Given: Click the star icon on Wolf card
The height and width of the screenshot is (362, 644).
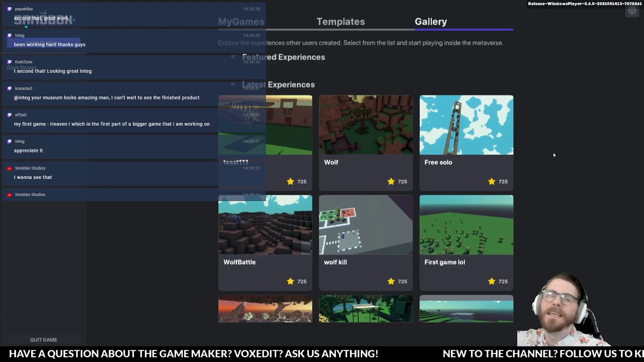Looking at the screenshot, I should (x=391, y=182).
